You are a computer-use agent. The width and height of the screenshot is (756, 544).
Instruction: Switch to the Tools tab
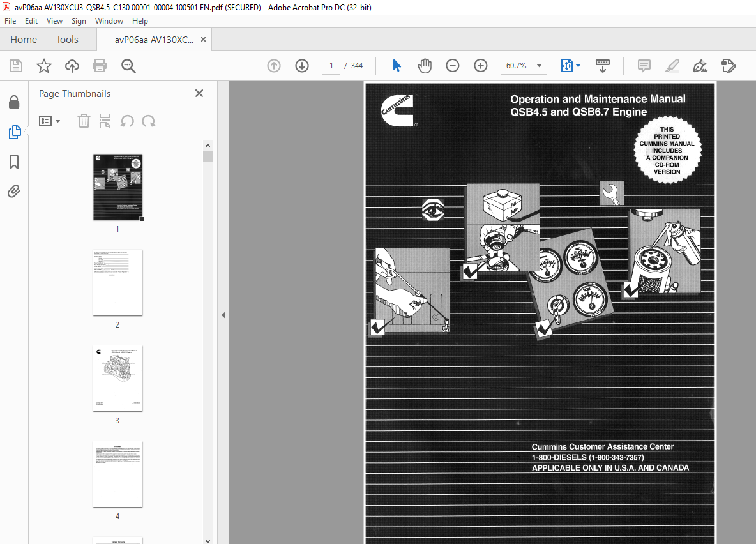[x=67, y=40]
